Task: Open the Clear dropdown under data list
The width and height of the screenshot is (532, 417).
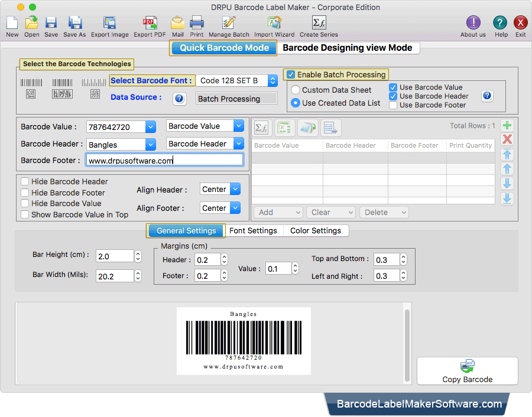Action: click(x=331, y=212)
